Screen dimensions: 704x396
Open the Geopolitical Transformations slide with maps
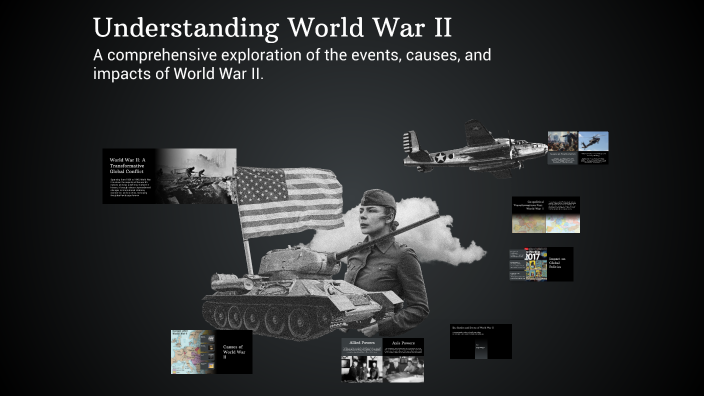click(x=546, y=215)
